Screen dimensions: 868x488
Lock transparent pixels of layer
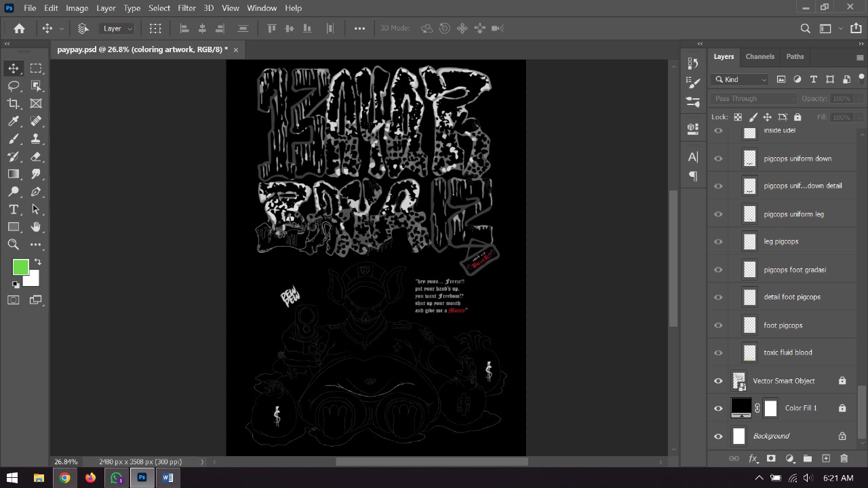[738, 117]
